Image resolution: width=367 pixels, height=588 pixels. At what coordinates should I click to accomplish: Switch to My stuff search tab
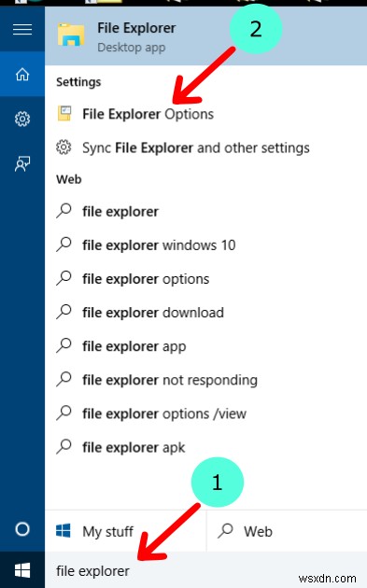coord(125,531)
